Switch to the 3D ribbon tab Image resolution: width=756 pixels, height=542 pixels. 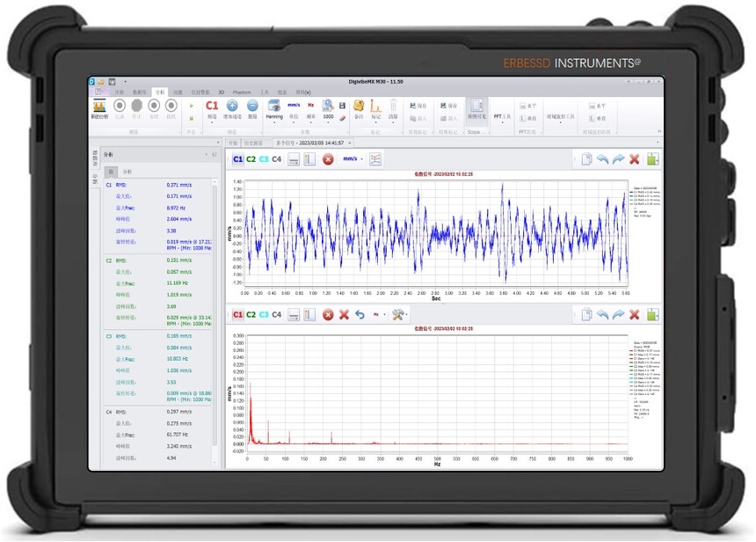click(x=222, y=92)
